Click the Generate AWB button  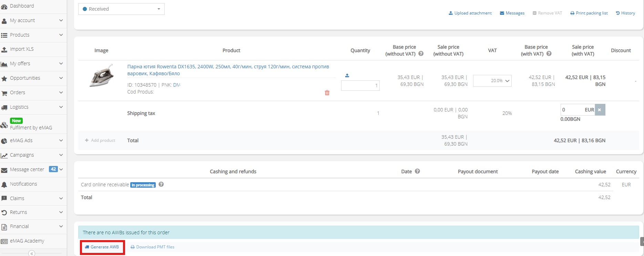(102, 247)
